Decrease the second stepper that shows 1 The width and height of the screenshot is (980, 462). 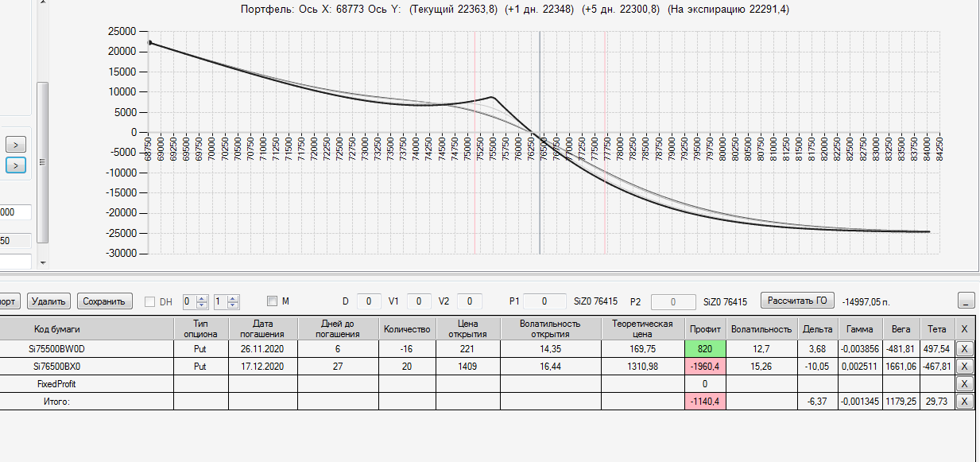coord(232,305)
